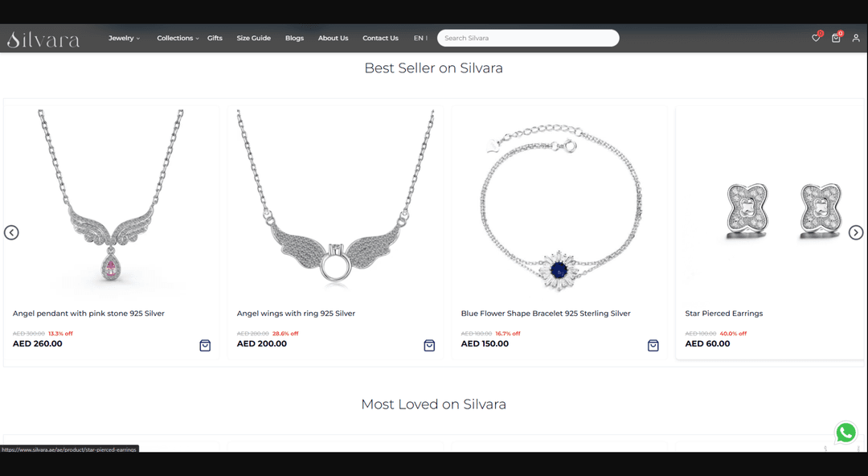This screenshot has height=476, width=868.
Task: Open the Gifts menu item
Action: (x=215, y=39)
